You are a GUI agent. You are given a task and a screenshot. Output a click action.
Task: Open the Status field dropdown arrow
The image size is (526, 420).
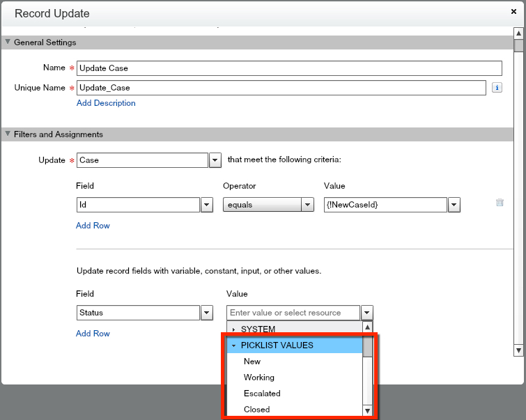[x=207, y=313]
